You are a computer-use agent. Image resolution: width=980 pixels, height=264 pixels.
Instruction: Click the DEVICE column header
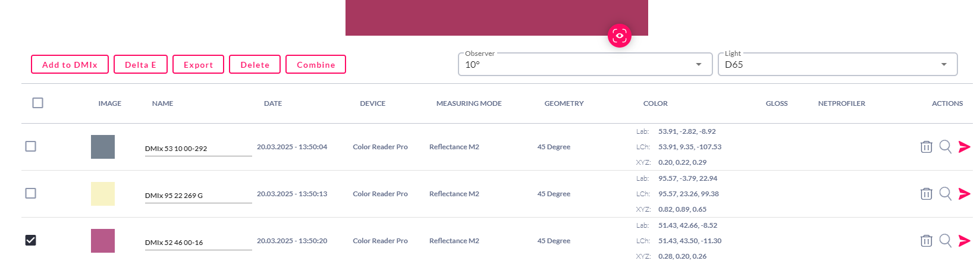[372, 103]
